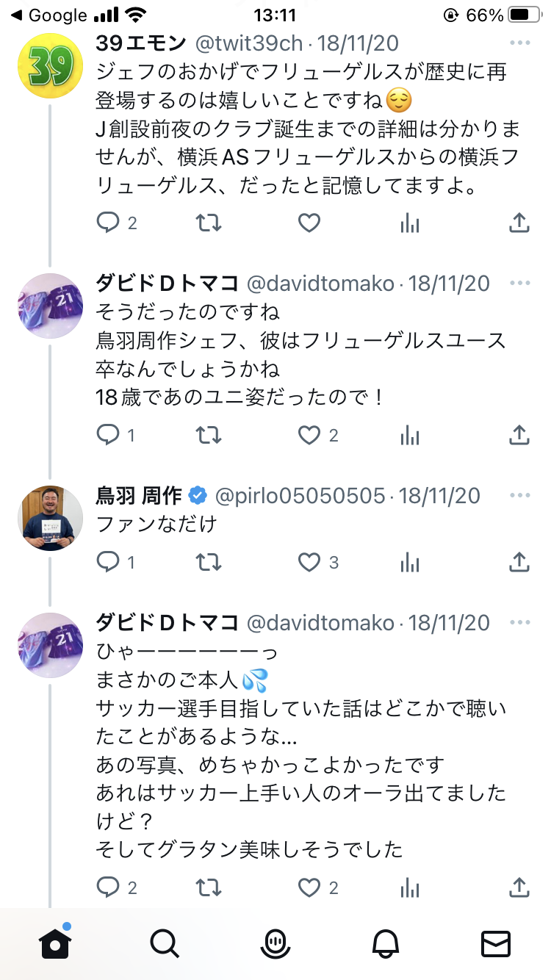Reply to 39エモン's tweet
This screenshot has height=980, width=551.
point(109,223)
